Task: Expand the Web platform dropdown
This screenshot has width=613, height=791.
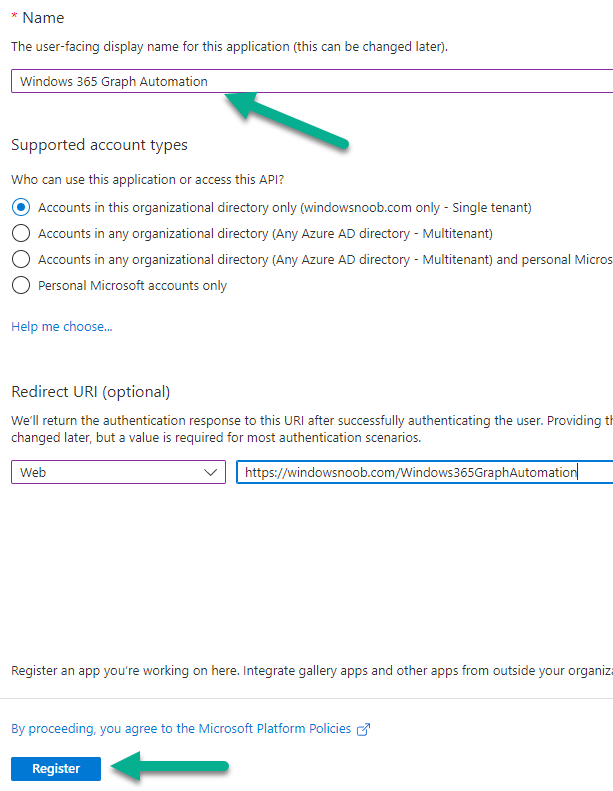Action: pos(118,472)
